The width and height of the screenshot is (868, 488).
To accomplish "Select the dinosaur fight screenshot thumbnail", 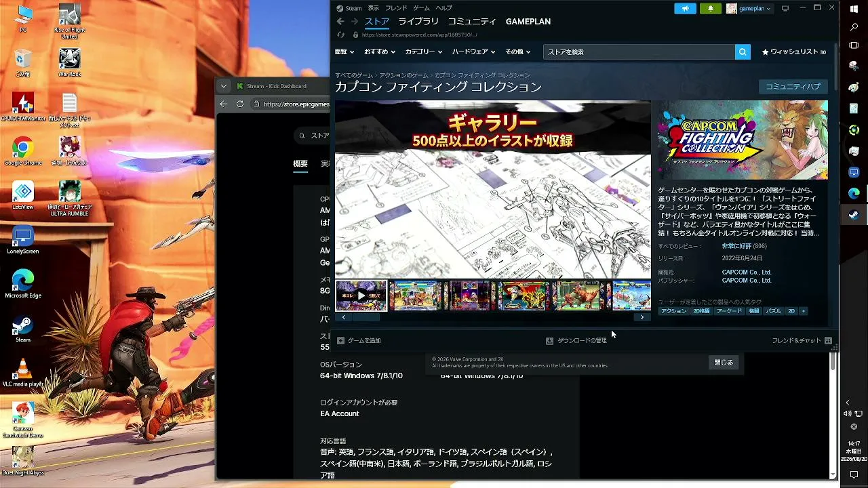I will click(x=578, y=296).
